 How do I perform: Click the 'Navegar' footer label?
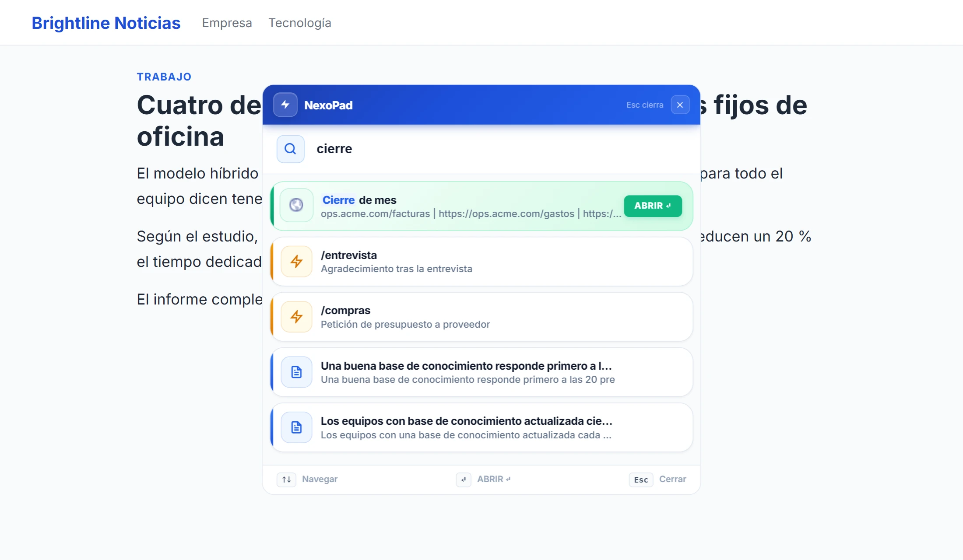click(320, 479)
